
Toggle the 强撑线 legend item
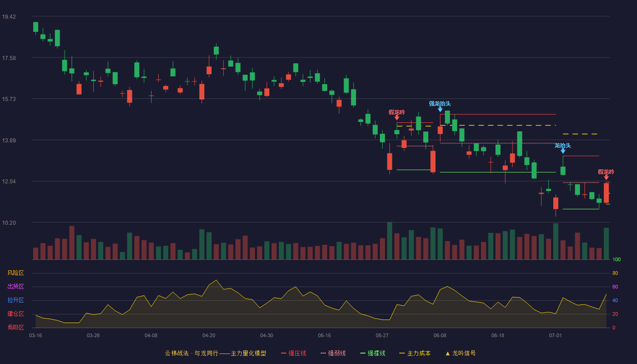pyautogui.click(x=373, y=353)
